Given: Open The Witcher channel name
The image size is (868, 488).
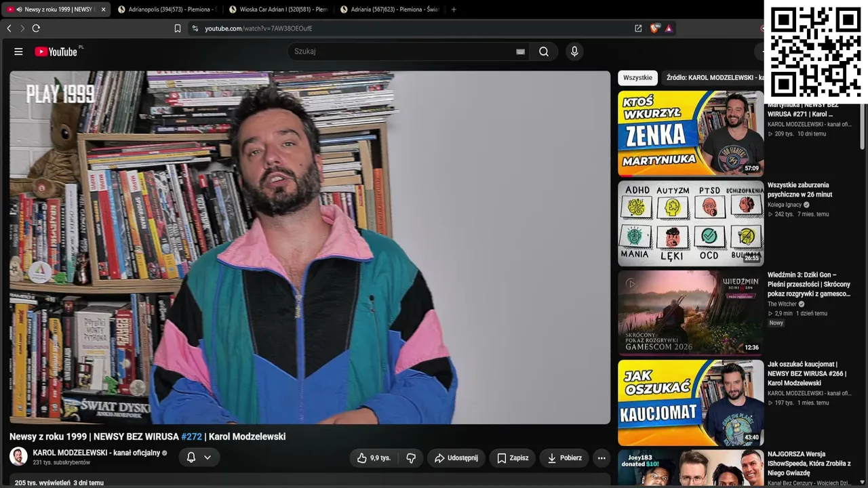Looking at the screenshot, I should (782, 304).
